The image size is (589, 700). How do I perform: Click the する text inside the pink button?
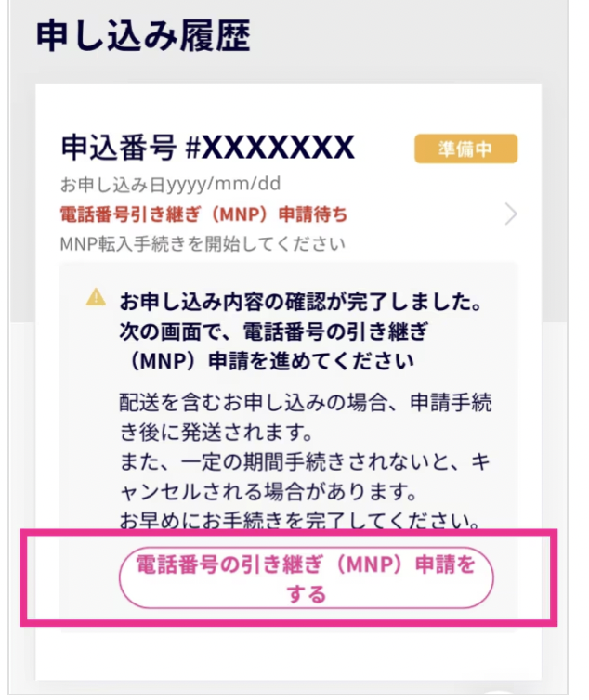click(x=307, y=594)
